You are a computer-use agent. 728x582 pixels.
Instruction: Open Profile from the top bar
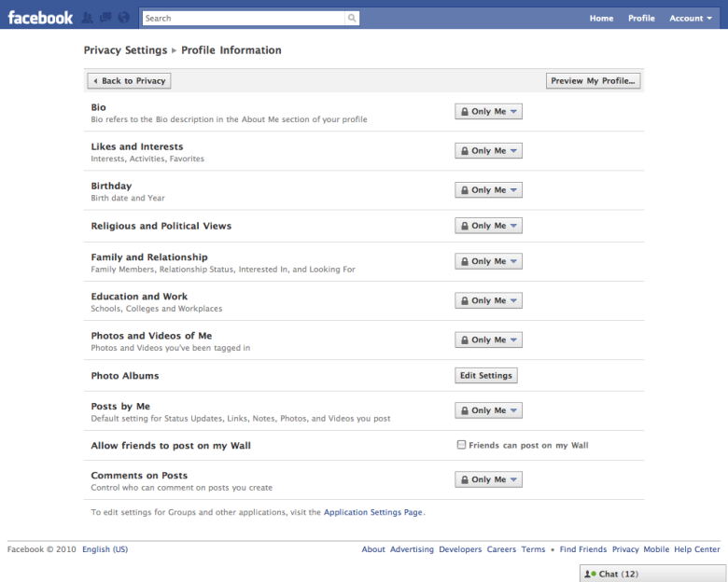(641, 19)
